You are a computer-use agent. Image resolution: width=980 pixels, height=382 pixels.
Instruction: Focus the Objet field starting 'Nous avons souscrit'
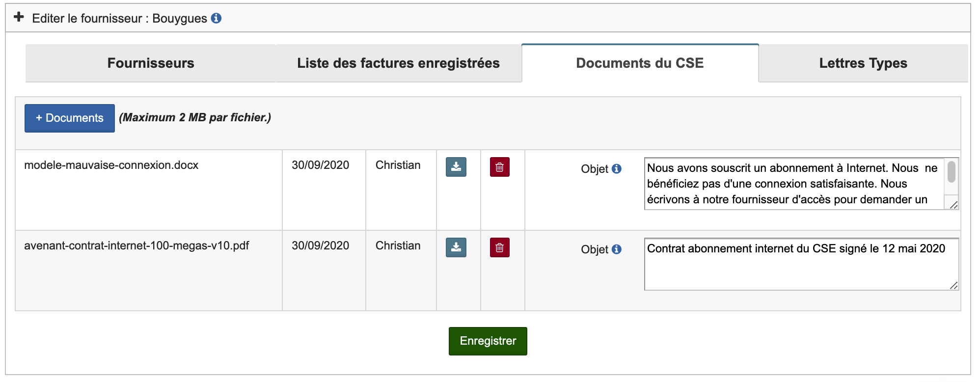(793, 184)
